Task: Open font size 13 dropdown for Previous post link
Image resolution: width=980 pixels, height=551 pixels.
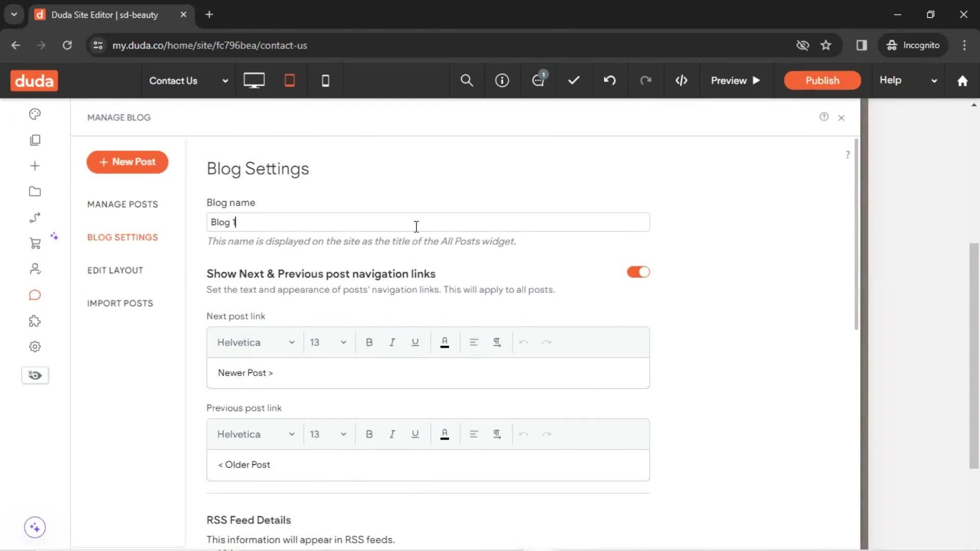Action: coord(328,434)
